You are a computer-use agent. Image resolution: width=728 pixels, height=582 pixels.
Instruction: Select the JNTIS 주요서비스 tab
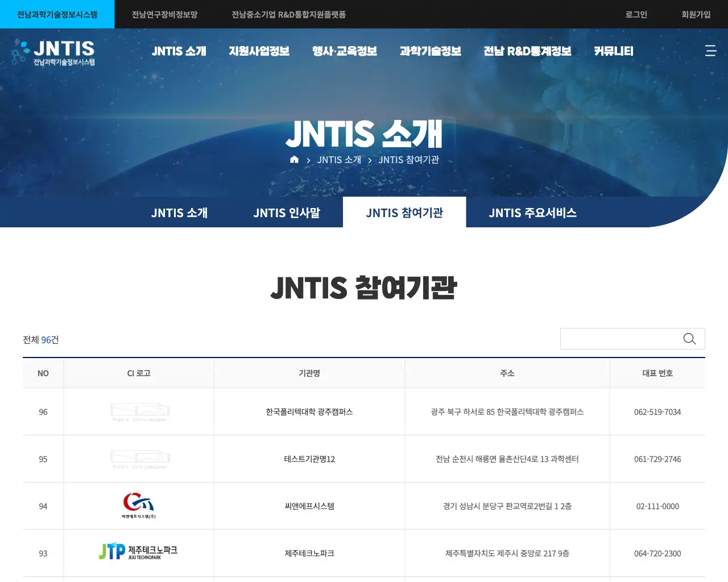532,213
